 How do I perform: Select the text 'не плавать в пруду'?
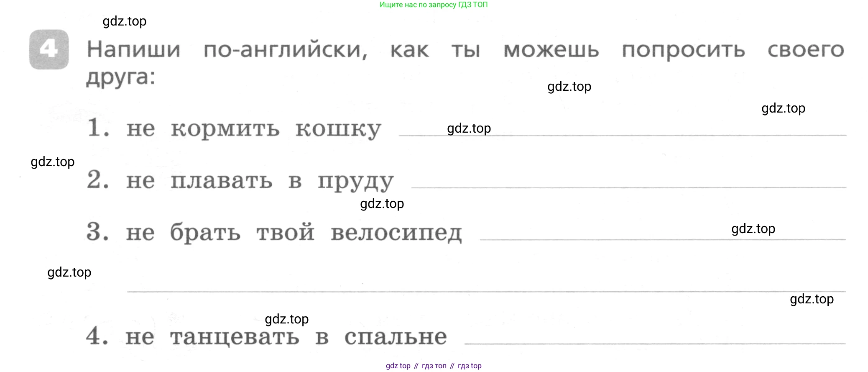[x=260, y=182]
